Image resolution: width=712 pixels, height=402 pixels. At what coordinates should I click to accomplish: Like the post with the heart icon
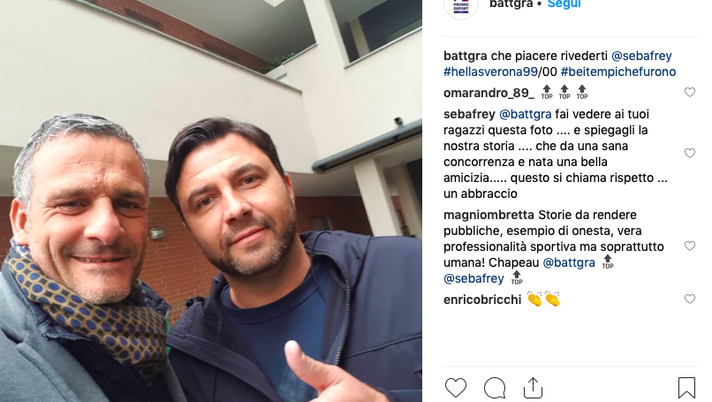[455, 387]
